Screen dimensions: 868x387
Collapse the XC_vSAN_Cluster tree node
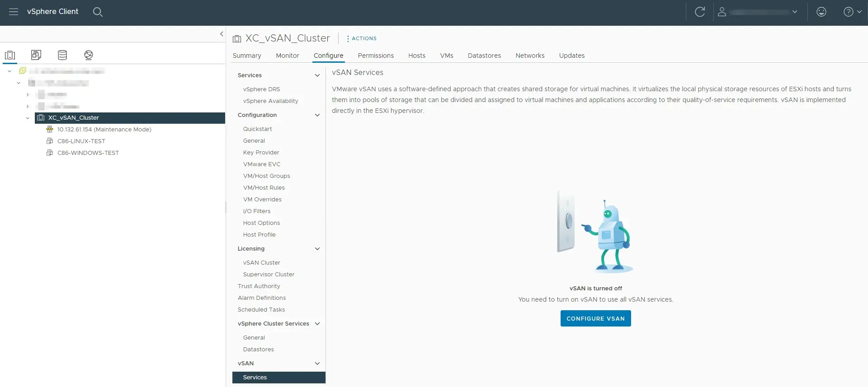pos(28,118)
